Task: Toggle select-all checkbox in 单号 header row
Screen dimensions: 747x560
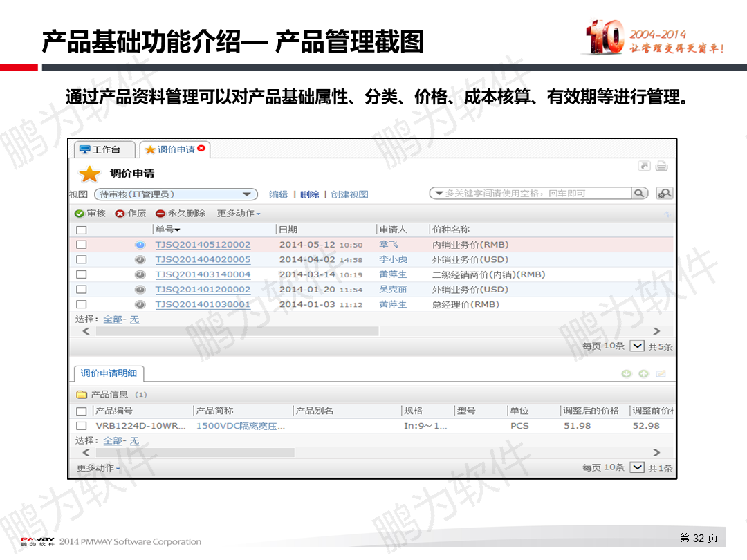Action: 82,230
